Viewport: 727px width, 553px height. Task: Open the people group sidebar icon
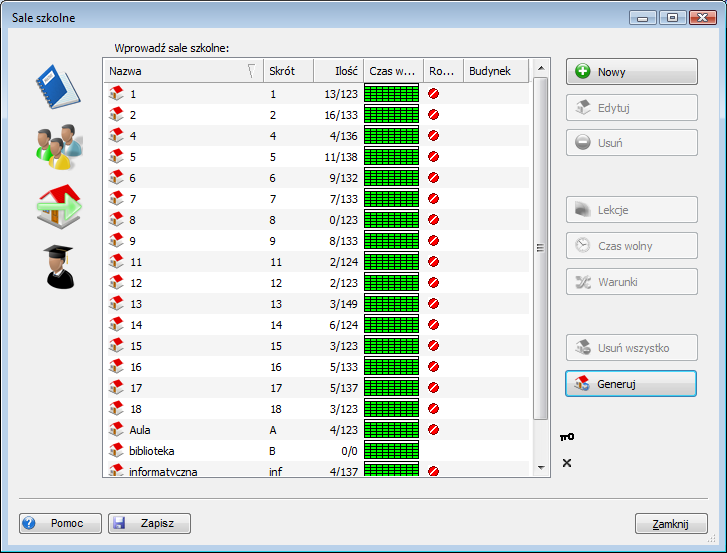(59, 146)
